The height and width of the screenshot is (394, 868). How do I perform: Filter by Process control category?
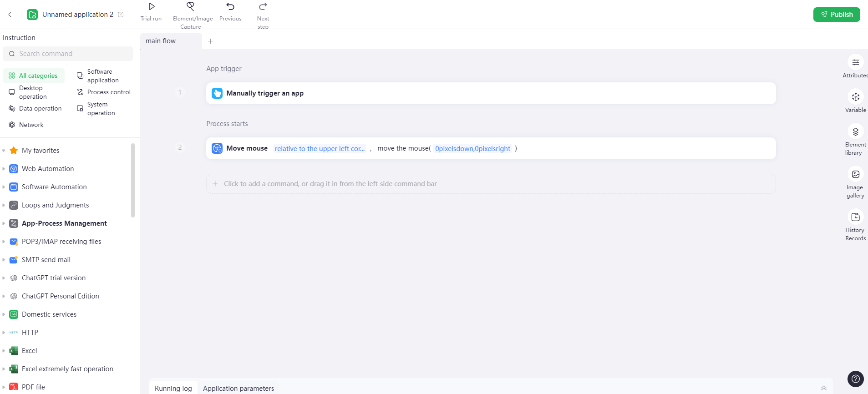pyautogui.click(x=104, y=92)
